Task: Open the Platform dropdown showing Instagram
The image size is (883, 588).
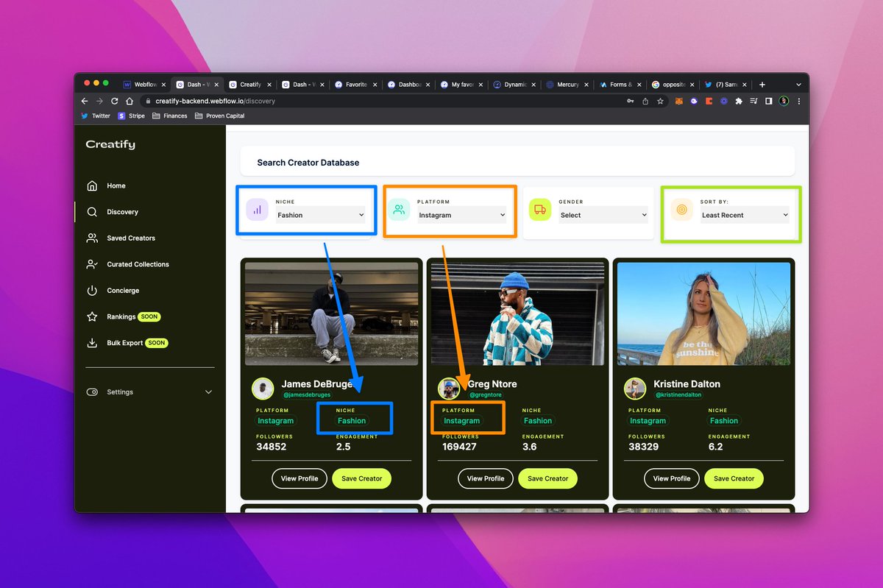Action: click(x=461, y=215)
